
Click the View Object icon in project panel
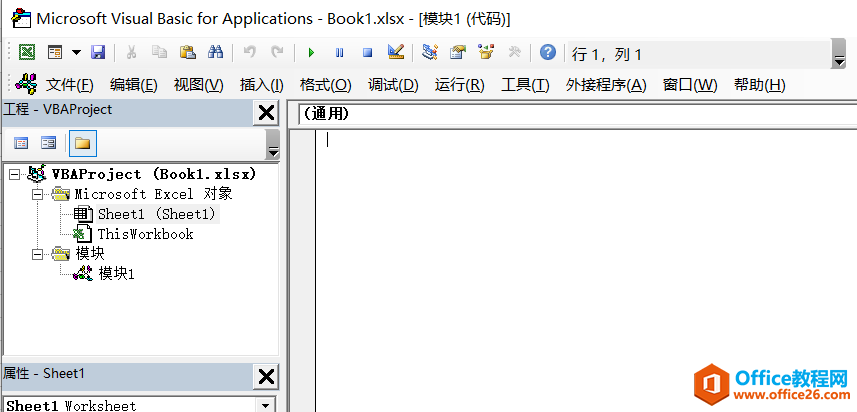pyautogui.click(x=49, y=144)
